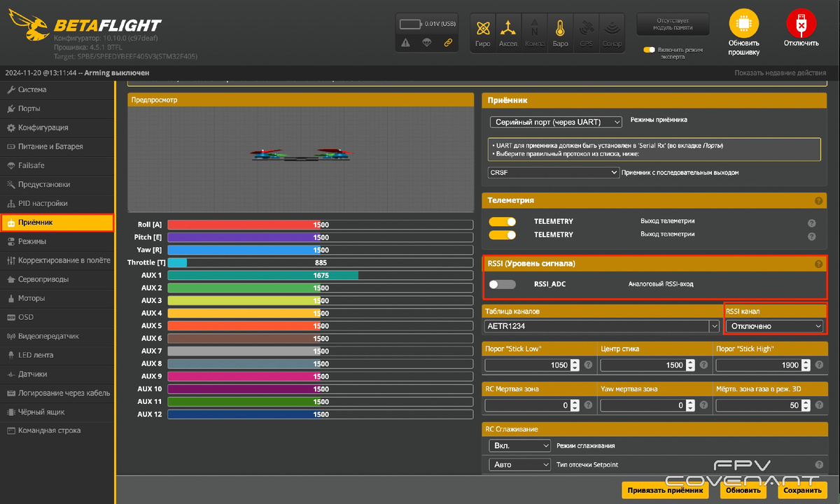Open the RSSI channel dropdown
The image size is (840, 504).
[775, 326]
